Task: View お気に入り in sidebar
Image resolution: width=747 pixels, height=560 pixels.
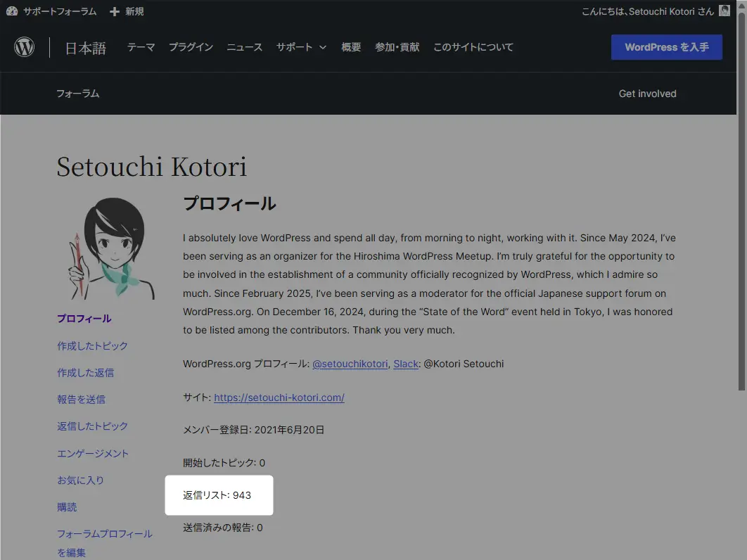Action: coord(80,481)
